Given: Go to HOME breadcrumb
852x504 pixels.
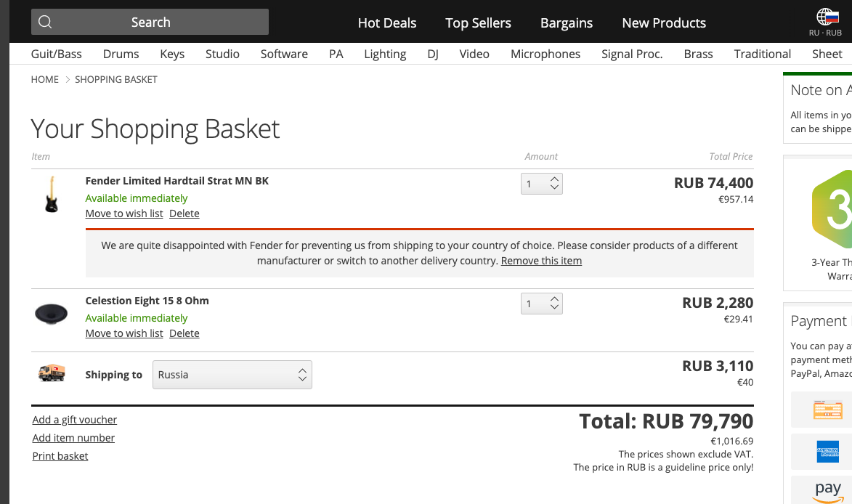Looking at the screenshot, I should pyautogui.click(x=44, y=79).
